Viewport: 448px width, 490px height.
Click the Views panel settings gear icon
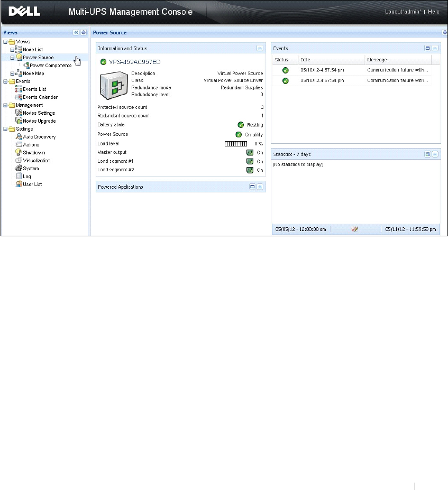[84, 32]
